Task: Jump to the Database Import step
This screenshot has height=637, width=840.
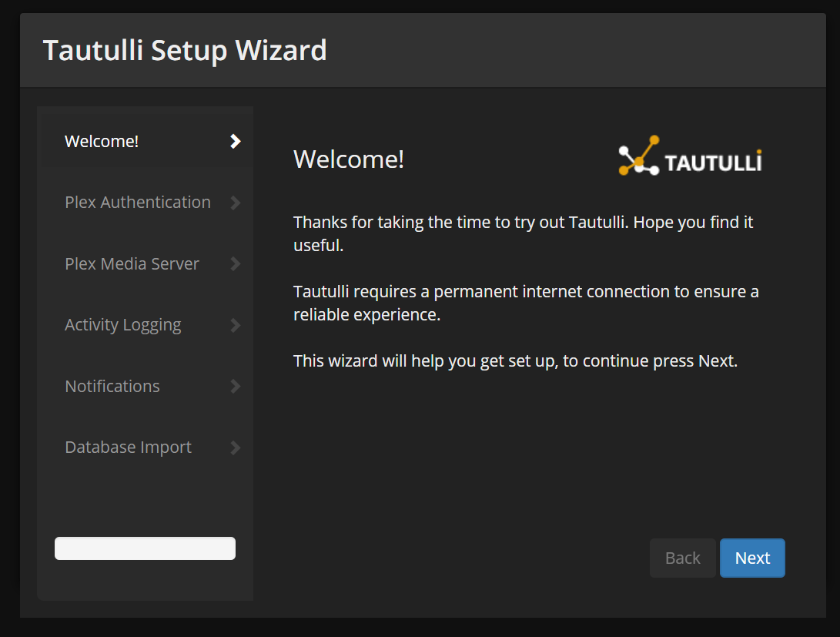Action: (x=128, y=448)
